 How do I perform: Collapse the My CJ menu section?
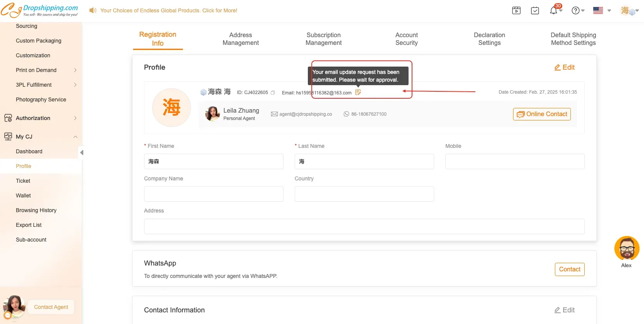(x=75, y=137)
